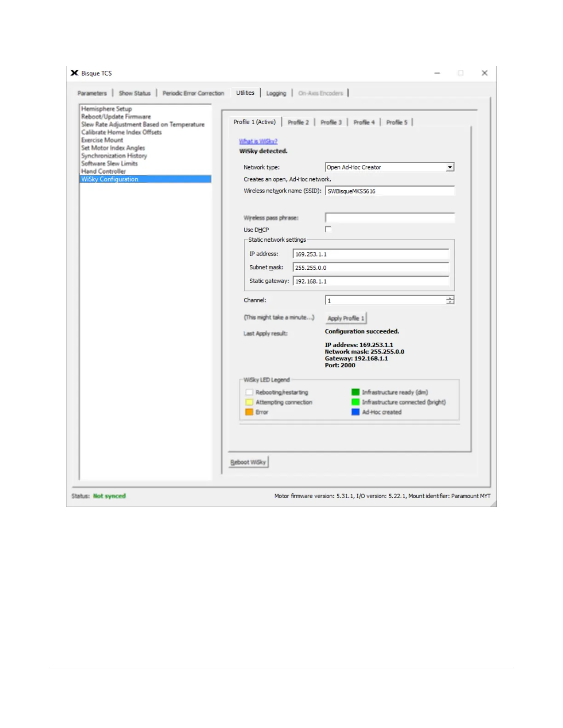This screenshot has width=563, height=728.
Task: Click the WiSky detected. message
Action: click(x=263, y=151)
